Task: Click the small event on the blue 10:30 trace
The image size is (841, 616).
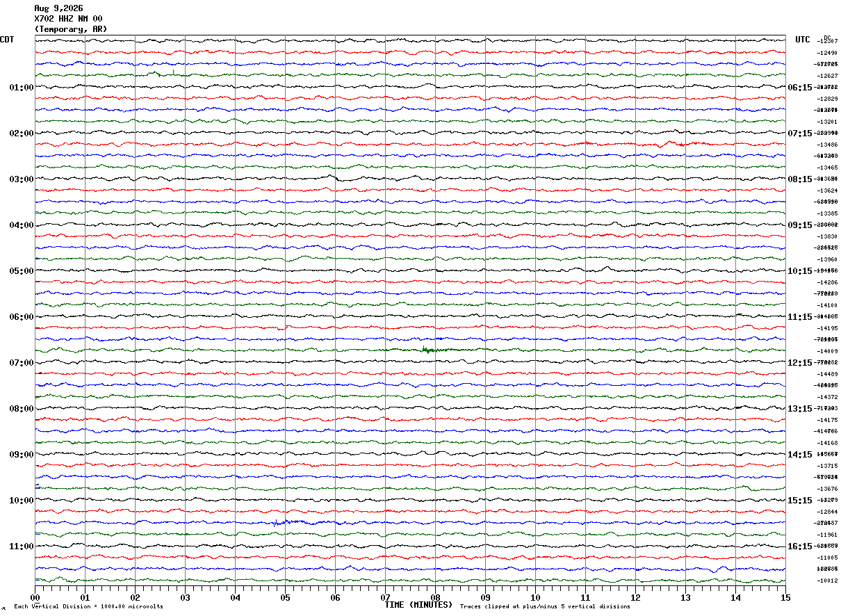Action: (291, 521)
